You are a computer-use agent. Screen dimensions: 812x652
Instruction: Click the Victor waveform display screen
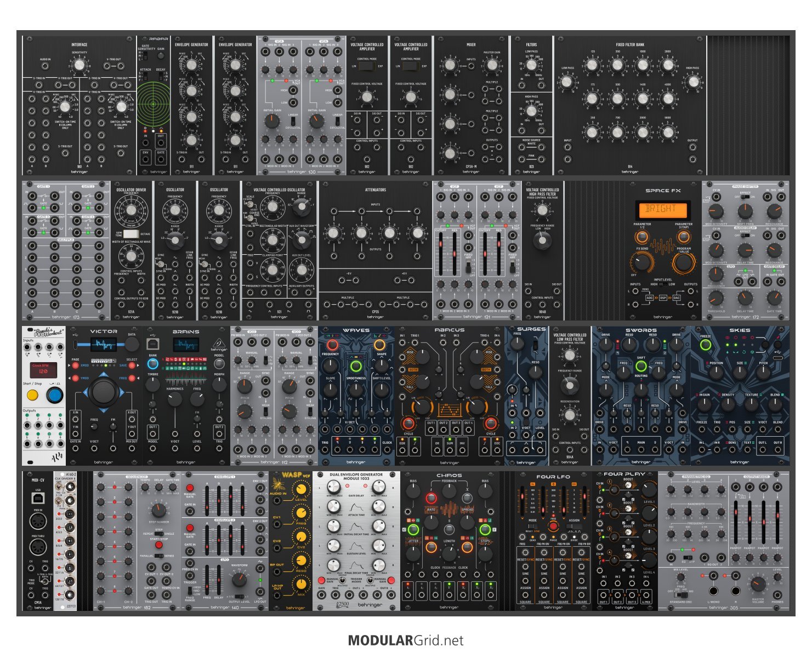click(x=103, y=344)
